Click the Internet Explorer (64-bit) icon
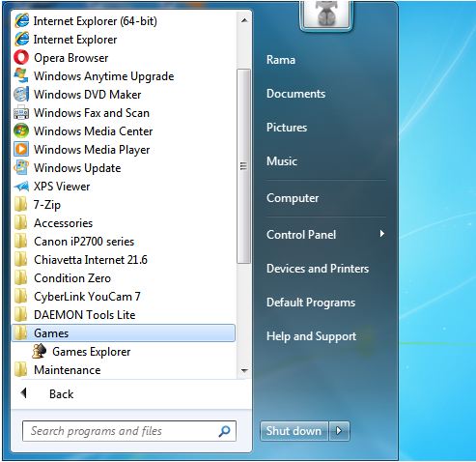 [21, 21]
